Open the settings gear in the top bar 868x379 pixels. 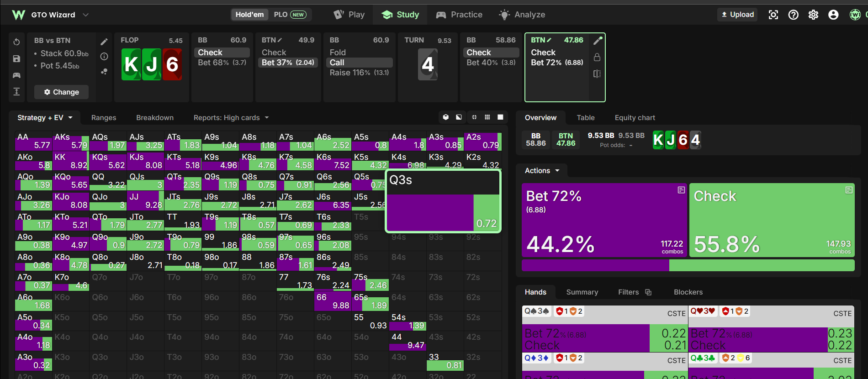(814, 15)
